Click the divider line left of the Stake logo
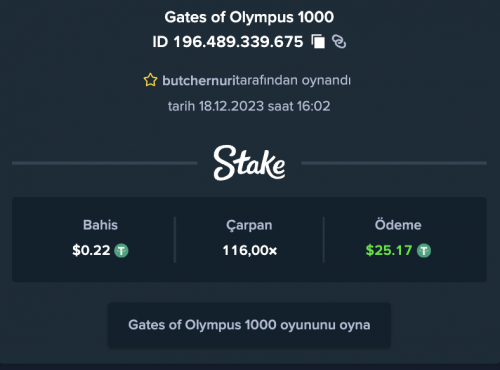The image size is (500, 370). point(105,163)
